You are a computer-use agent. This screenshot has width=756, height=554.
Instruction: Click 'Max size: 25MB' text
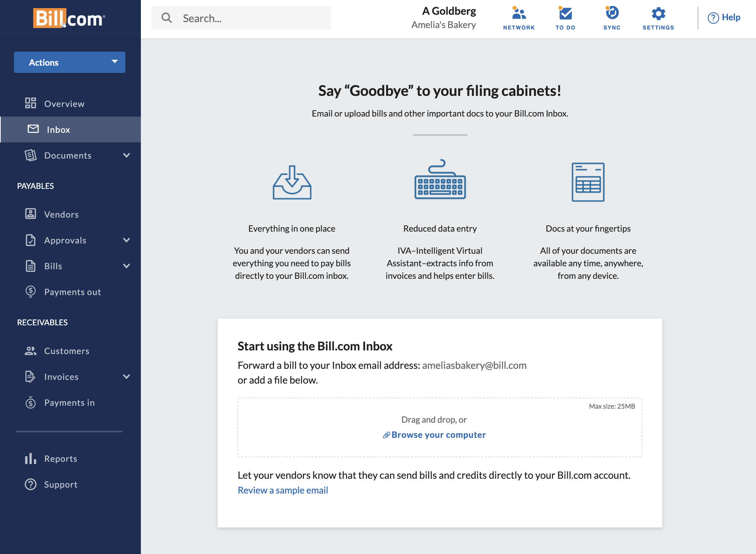click(x=612, y=406)
